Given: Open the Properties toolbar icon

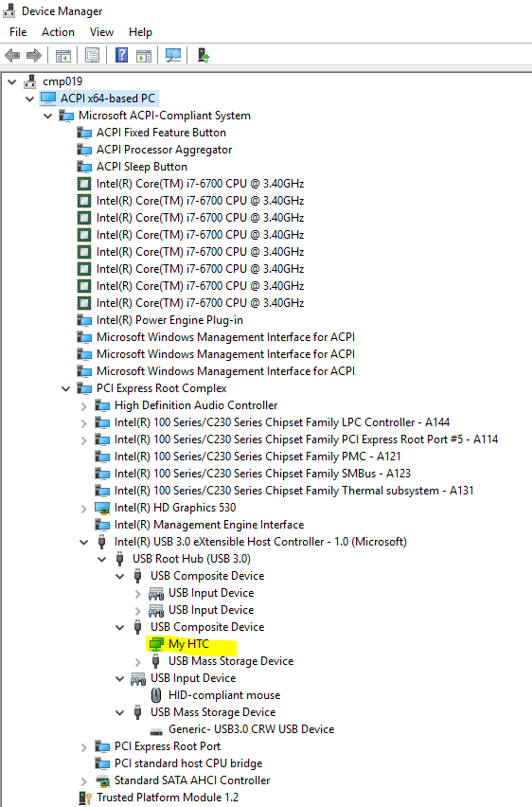Looking at the screenshot, I should coord(92,55).
